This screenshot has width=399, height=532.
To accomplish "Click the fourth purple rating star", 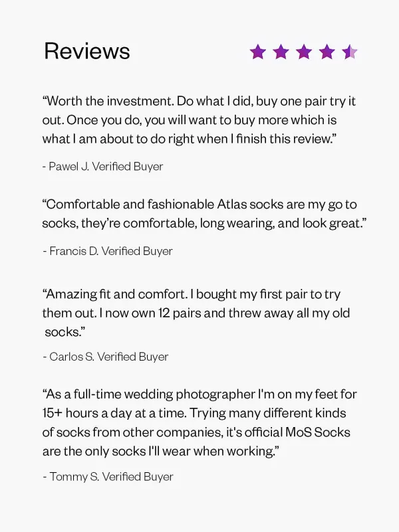I will (x=327, y=52).
